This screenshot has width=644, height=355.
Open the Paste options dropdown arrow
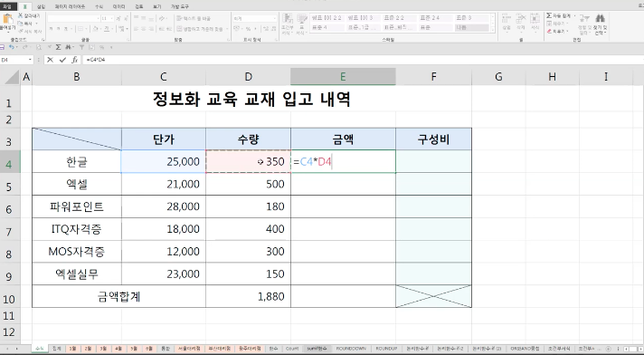point(7,31)
